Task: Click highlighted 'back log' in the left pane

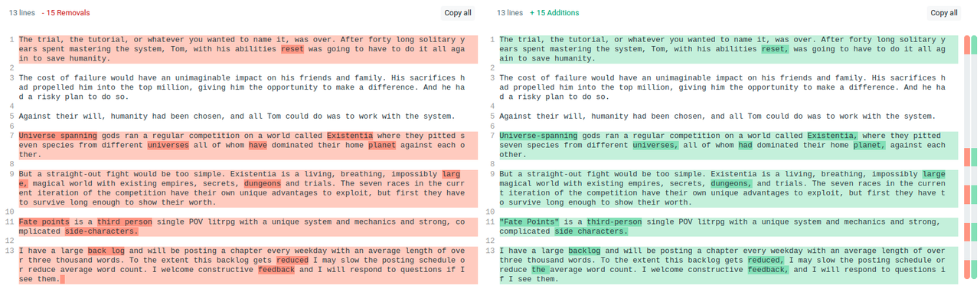Action: point(106,251)
